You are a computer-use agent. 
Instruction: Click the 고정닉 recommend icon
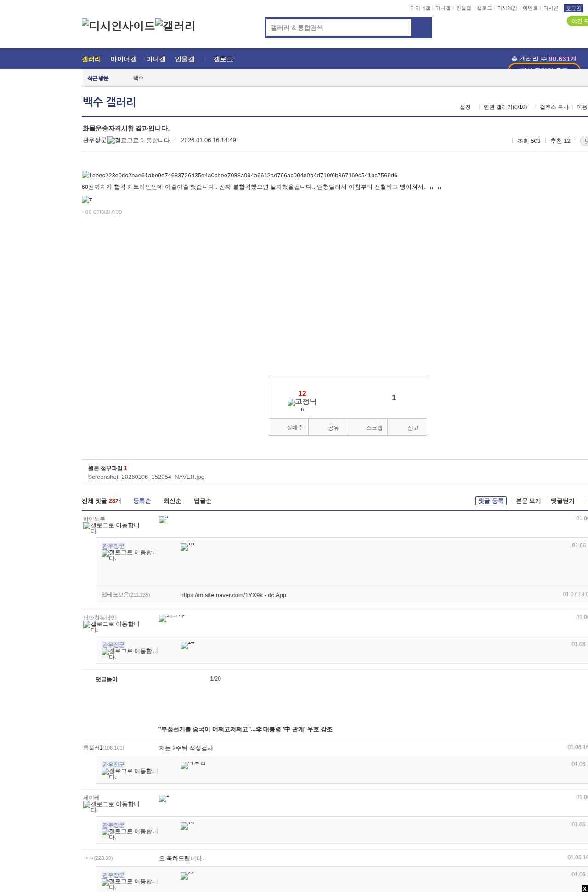coord(302,402)
